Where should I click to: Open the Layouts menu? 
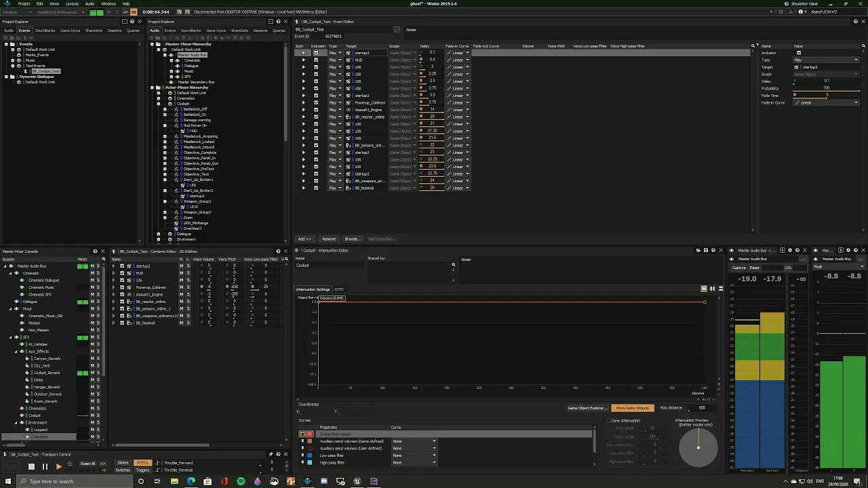coord(71,3)
